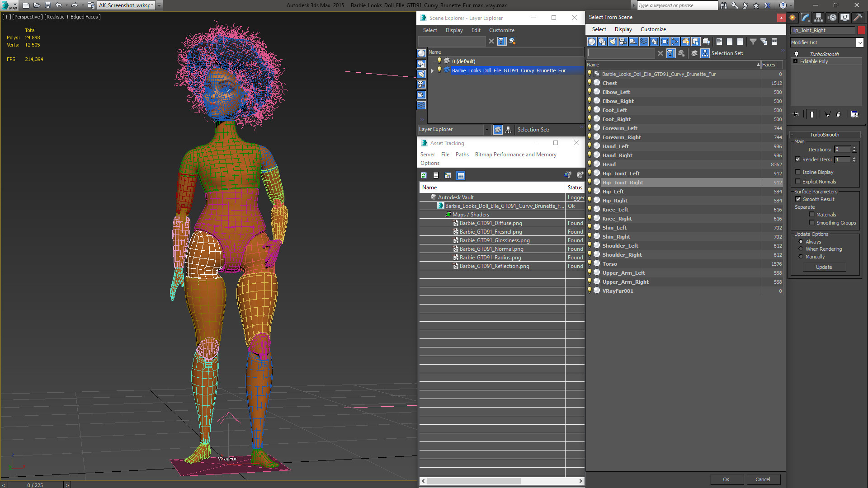Open the Hierarchy command panel tab
Screen dimensions: 868x488
click(x=819, y=18)
